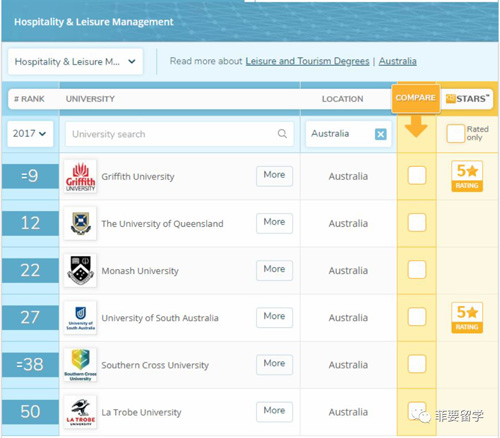
Task: Click rank =9 cell
Action: pyautogui.click(x=30, y=176)
